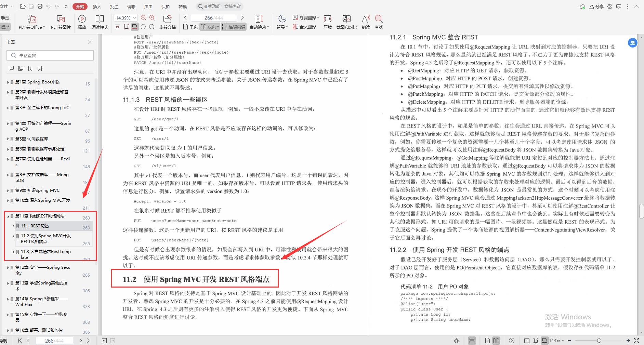Start slideshow with the 播放 button
644x345 pixels.
(82, 22)
